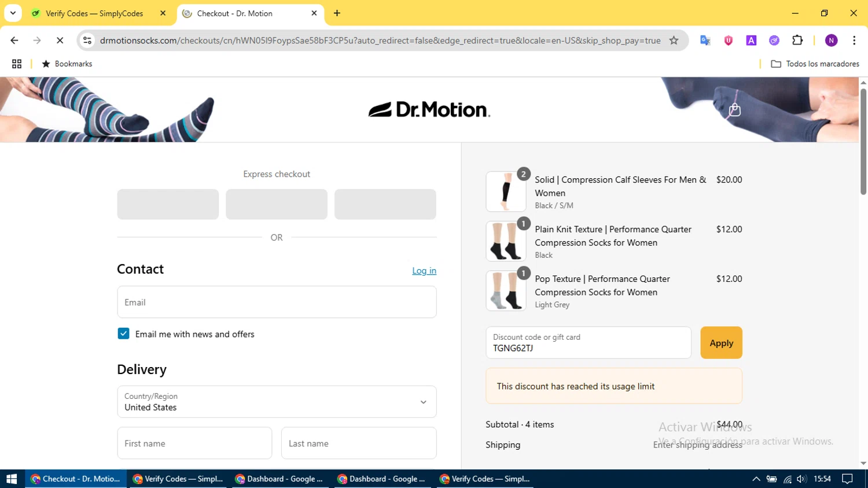The image size is (868, 488).
Task: Bookmark this page with the star icon
Action: (x=674, y=41)
